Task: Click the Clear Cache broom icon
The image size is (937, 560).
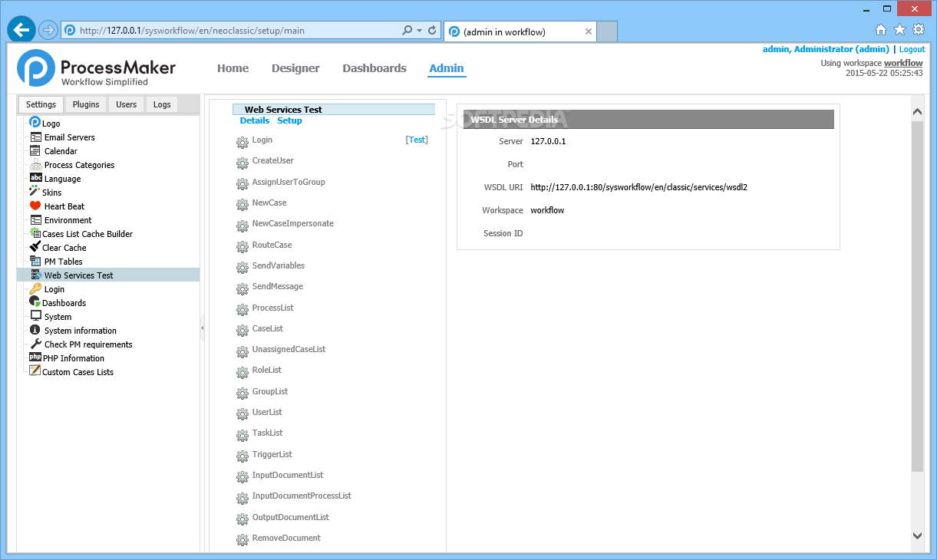Action: click(x=35, y=247)
